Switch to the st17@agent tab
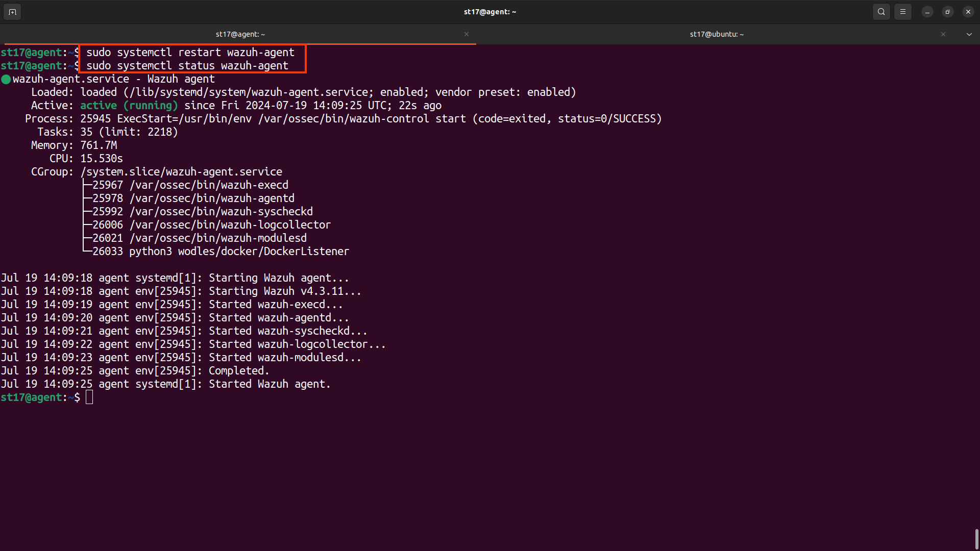Screen dimensions: 980x551 click(x=240, y=34)
